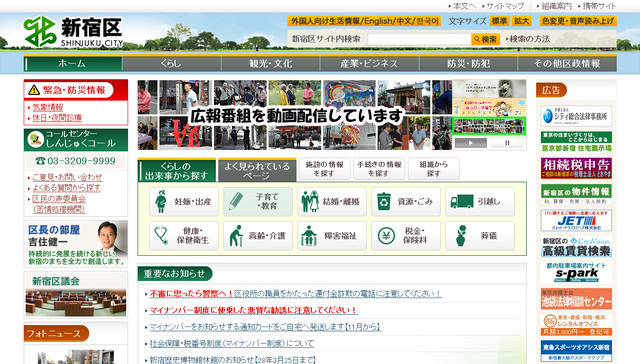Open 新宿歴史博物館休館のお知らせ link

click(x=233, y=360)
